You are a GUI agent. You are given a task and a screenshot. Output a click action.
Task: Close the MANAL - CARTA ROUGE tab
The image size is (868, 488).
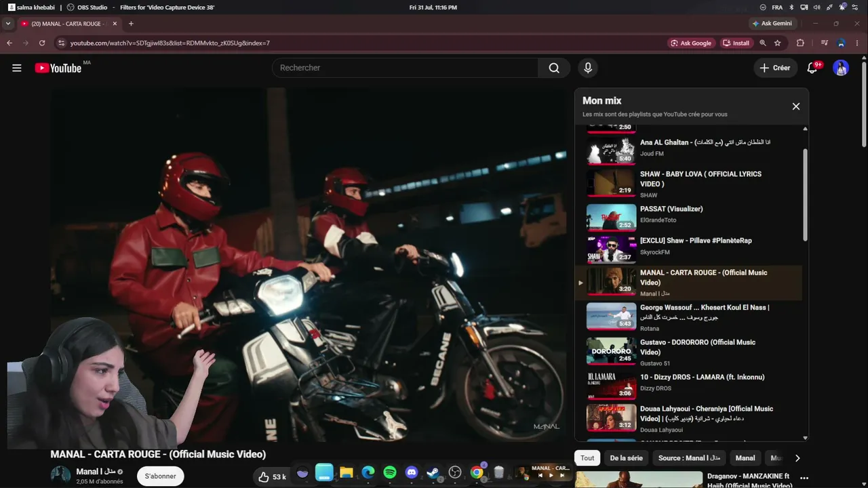pos(115,24)
